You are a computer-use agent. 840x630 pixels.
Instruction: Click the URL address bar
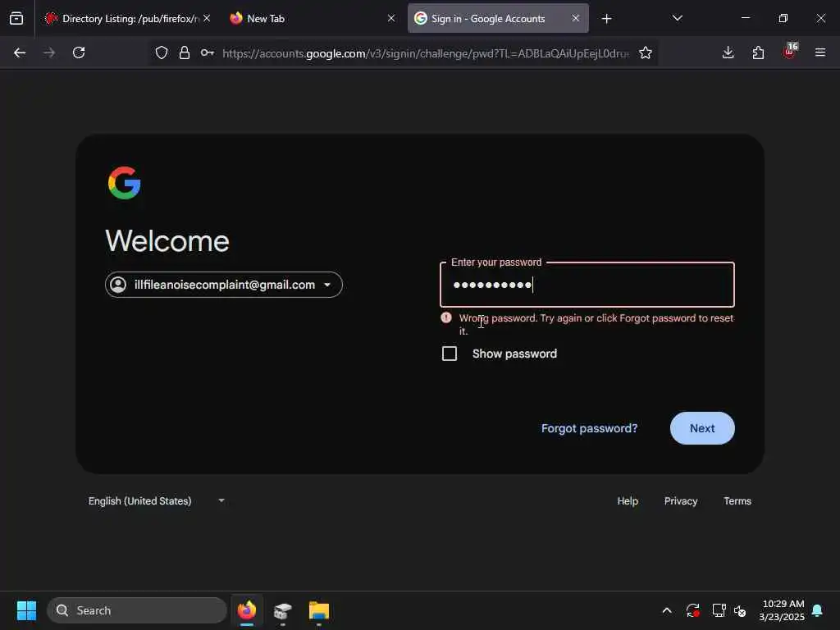[425, 53]
